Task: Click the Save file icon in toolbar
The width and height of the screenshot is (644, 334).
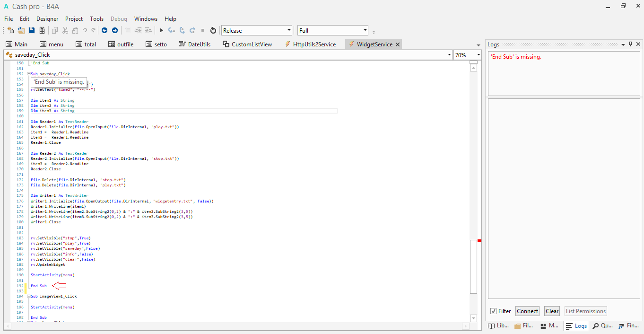Action: (x=32, y=30)
